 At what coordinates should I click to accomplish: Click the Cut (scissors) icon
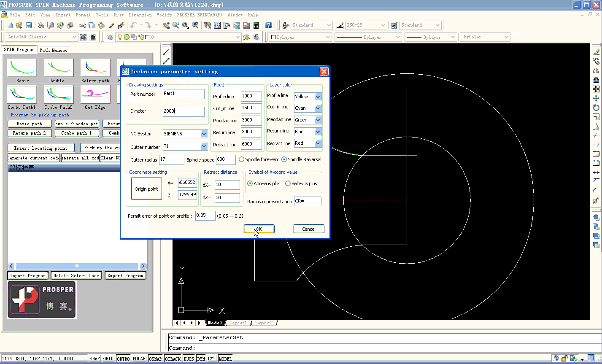tap(82, 25)
